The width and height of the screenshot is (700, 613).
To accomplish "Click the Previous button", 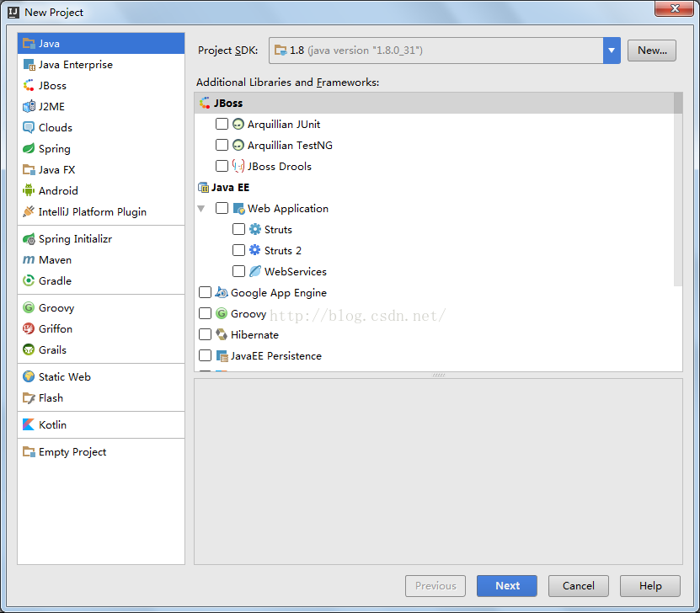I will pos(435,586).
